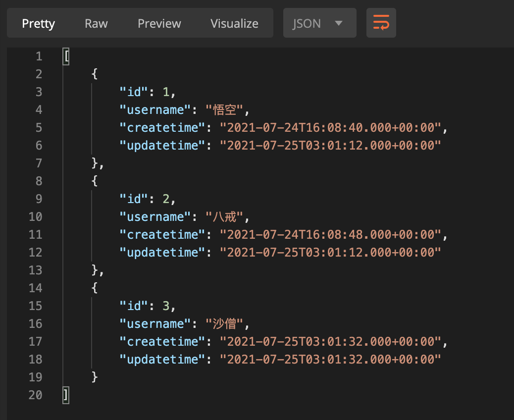Image resolution: width=514 pixels, height=420 pixels.
Task: Select the Visualize tab
Action: click(x=234, y=23)
